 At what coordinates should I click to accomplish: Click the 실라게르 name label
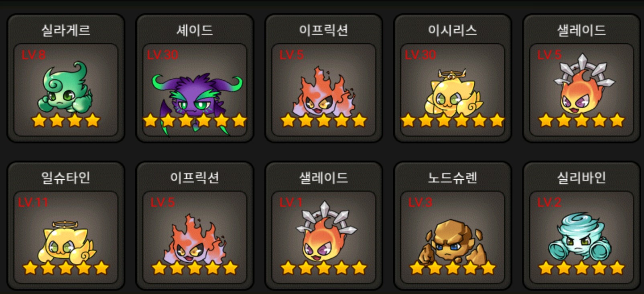click(66, 30)
